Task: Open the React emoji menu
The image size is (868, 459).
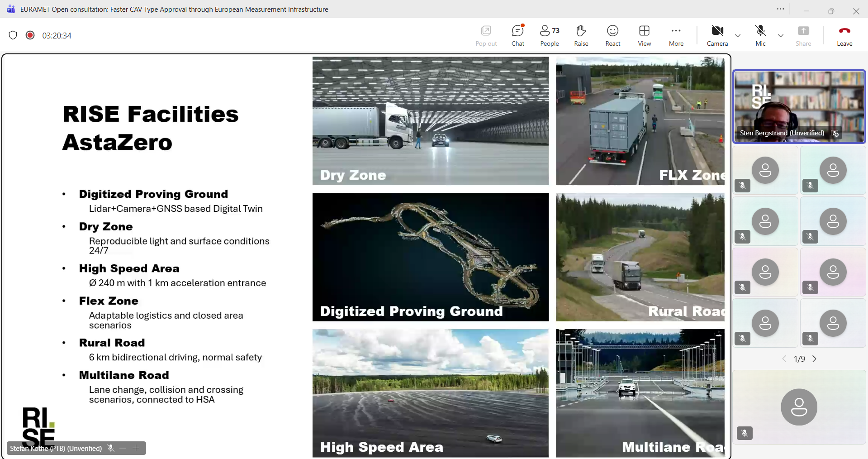Action: [612, 35]
